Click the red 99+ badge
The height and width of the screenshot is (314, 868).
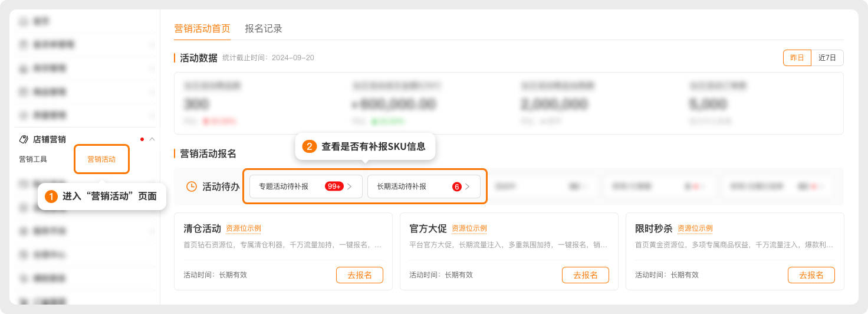[x=334, y=187]
